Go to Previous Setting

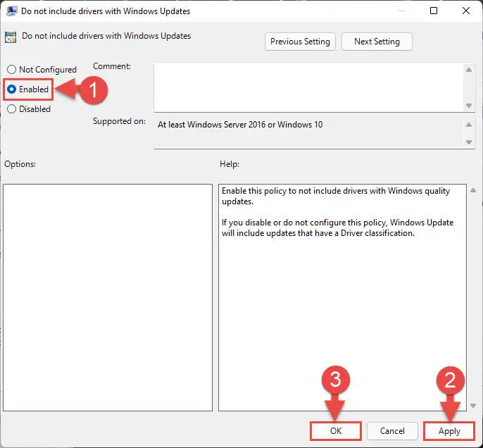[x=300, y=42]
